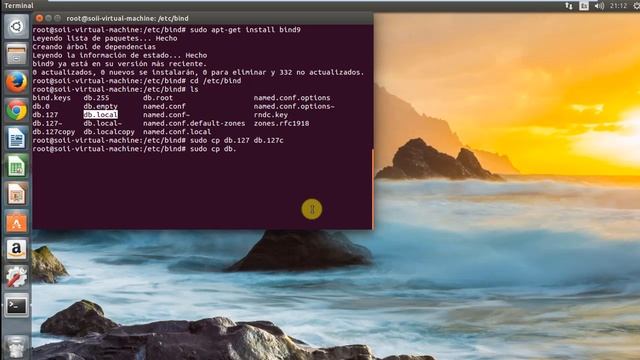This screenshot has width=640, height=360.
Task: Launch Google Chrome from the dock
Action: point(16,110)
